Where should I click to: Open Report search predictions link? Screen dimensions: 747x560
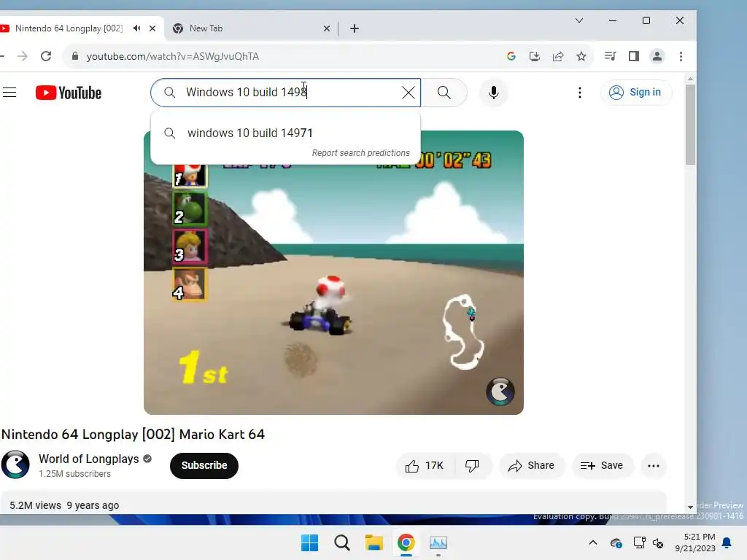coord(360,153)
